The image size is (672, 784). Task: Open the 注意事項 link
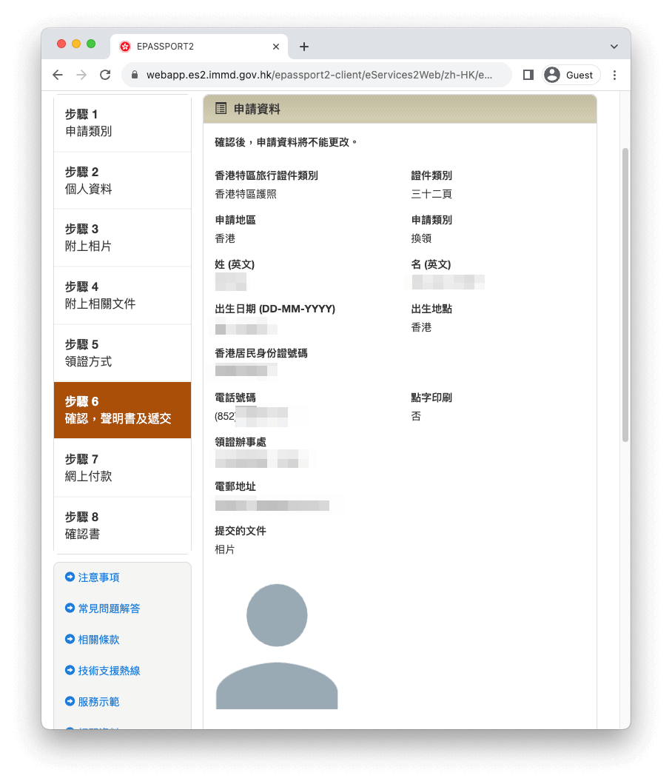pyautogui.click(x=98, y=577)
